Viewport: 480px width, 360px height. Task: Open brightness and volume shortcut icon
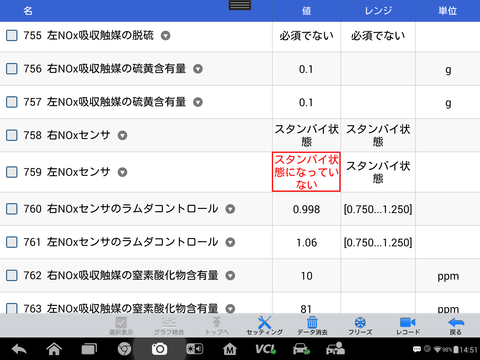[x=194, y=349]
